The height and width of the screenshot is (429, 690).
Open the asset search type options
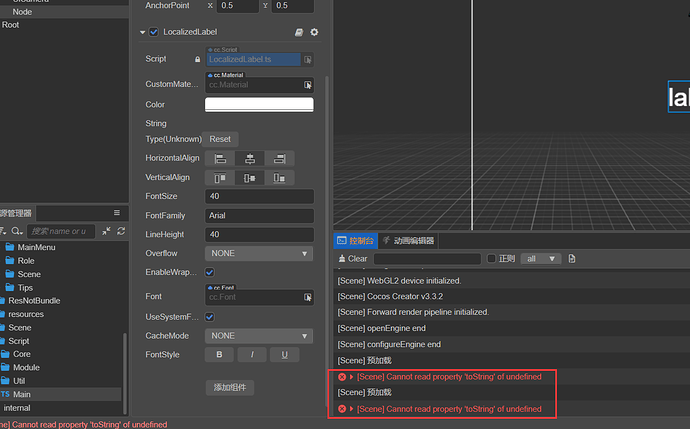coord(17,231)
